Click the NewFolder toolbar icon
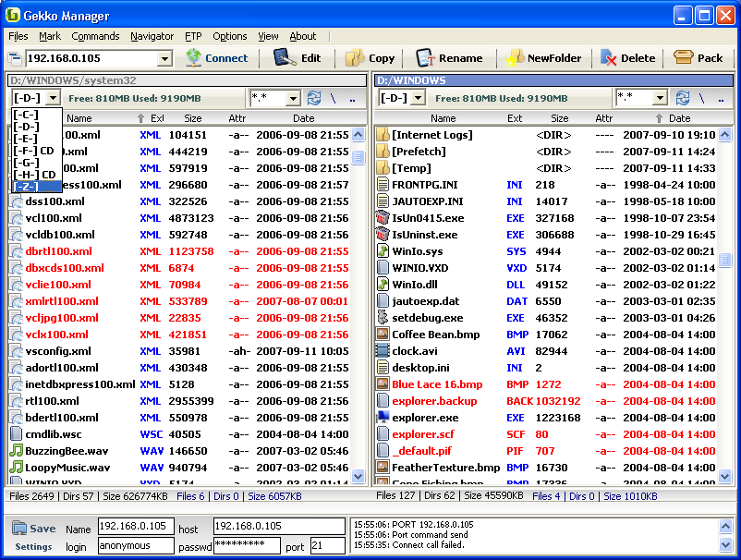The height and width of the screenshot is (560, 741). pyautogui.click(x=515, y=58)
